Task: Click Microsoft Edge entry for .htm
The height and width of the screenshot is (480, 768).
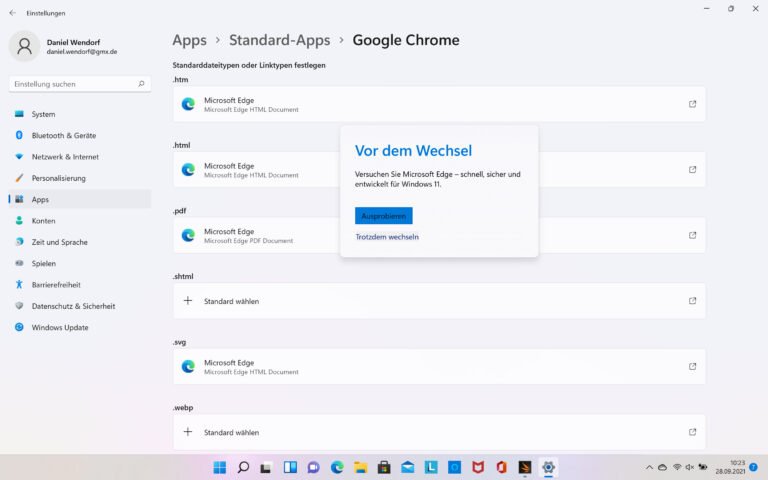Action: 439,104
